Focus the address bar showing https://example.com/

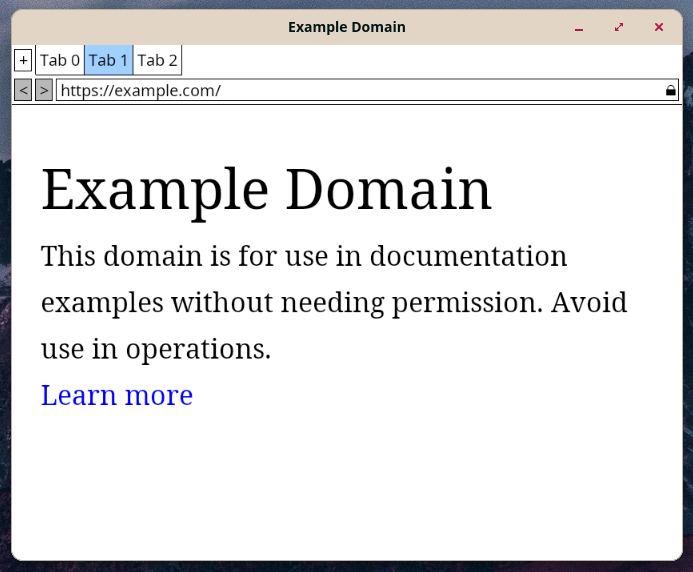367,90
